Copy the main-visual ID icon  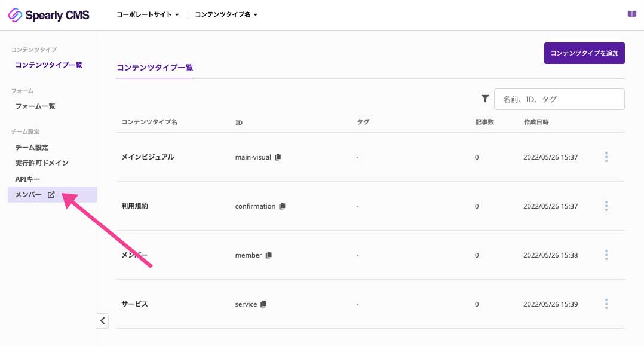(x=278, y=157)
